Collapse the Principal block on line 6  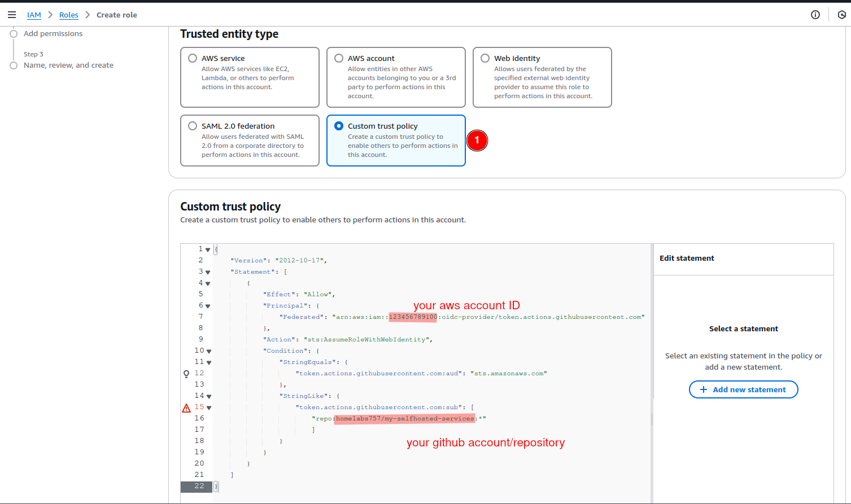click(x=208, y=306)
